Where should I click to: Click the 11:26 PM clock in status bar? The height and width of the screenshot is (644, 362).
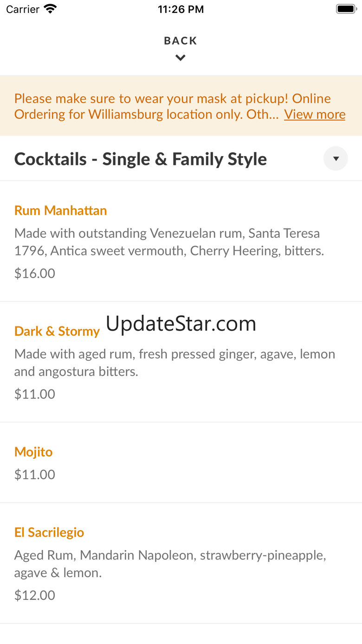click(x=181, y=9)
